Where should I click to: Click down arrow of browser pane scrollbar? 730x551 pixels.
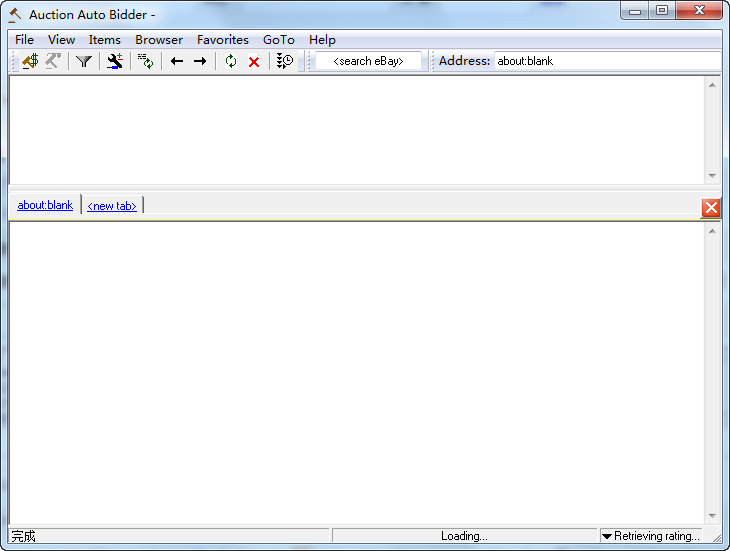click(x=712, y=515)
